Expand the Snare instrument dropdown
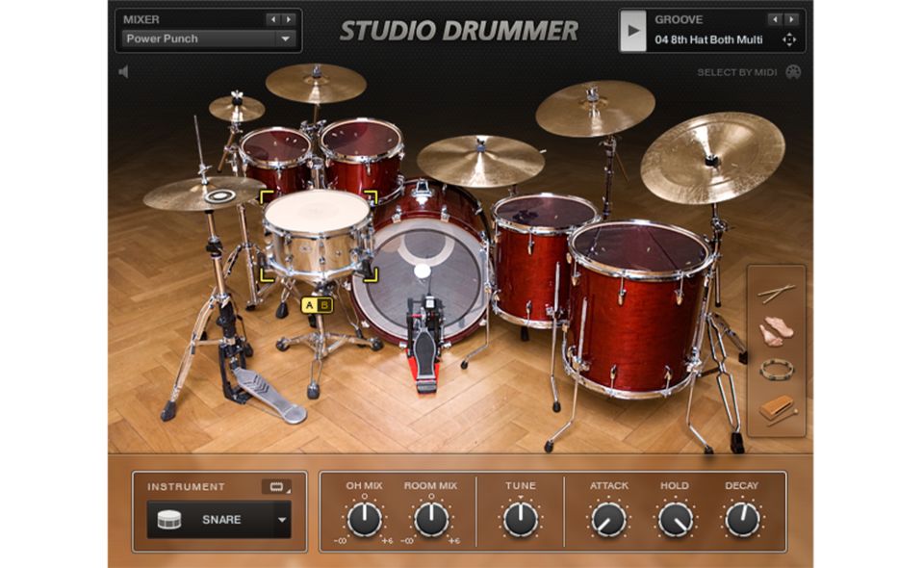 click(x=281, y=520)
